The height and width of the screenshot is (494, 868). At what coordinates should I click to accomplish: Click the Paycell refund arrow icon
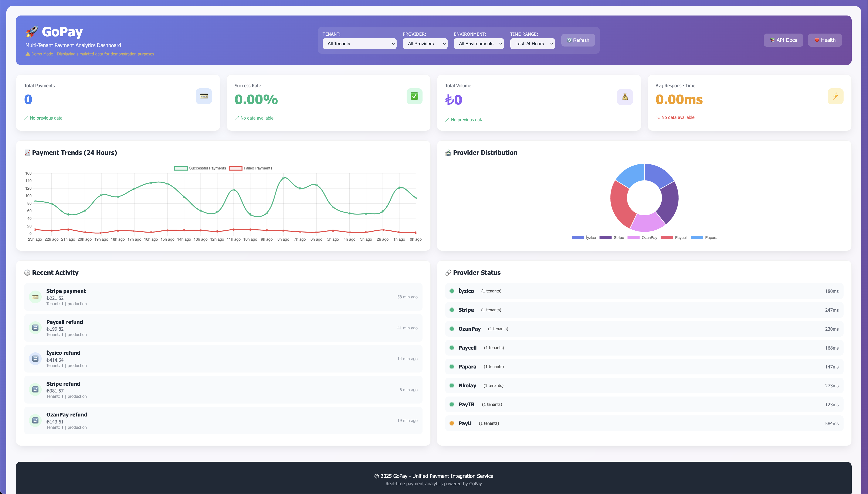point(35,328)
